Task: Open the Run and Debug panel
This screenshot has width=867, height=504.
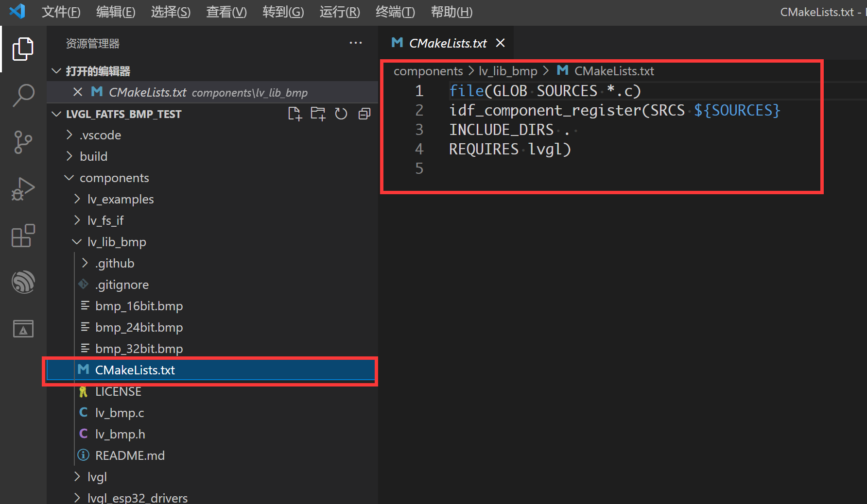Action: coord(23,189)
